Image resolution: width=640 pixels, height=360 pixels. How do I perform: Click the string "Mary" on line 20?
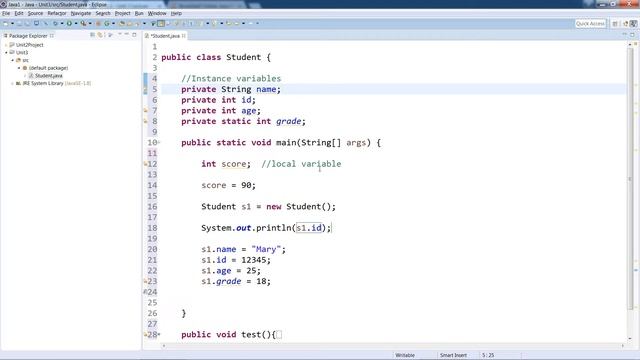coord(266,249)
